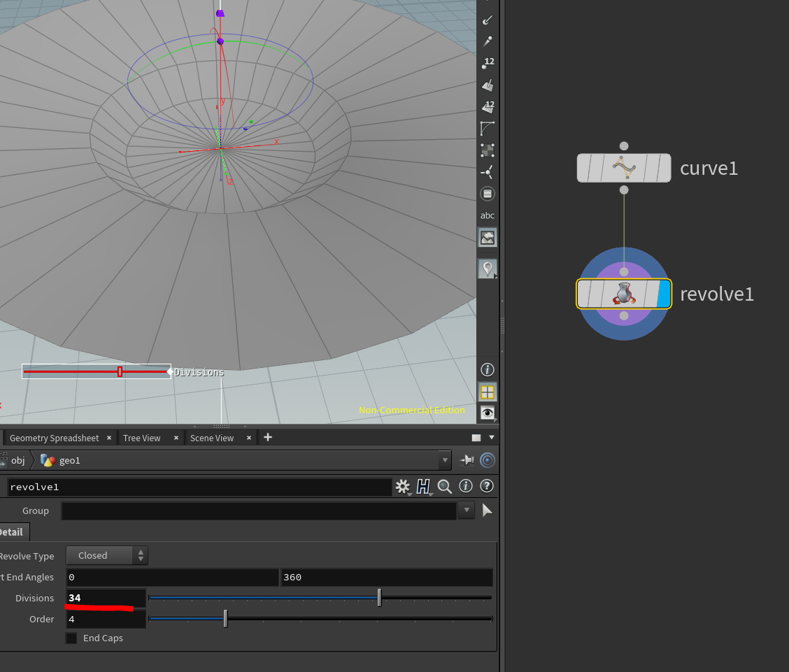This screenshot has height=672, width=789.
Task: Open the Revolve Type dropdown
Action: [107, 555]
